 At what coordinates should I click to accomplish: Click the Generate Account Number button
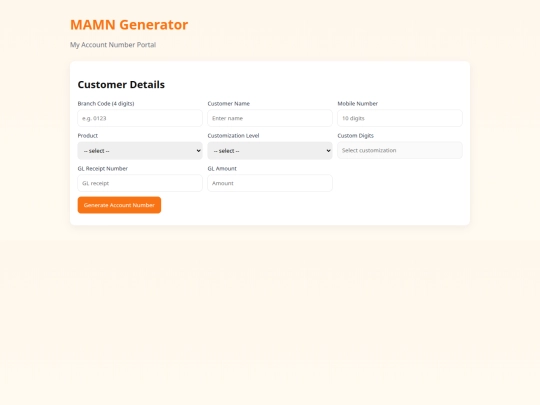pos(119,205)
